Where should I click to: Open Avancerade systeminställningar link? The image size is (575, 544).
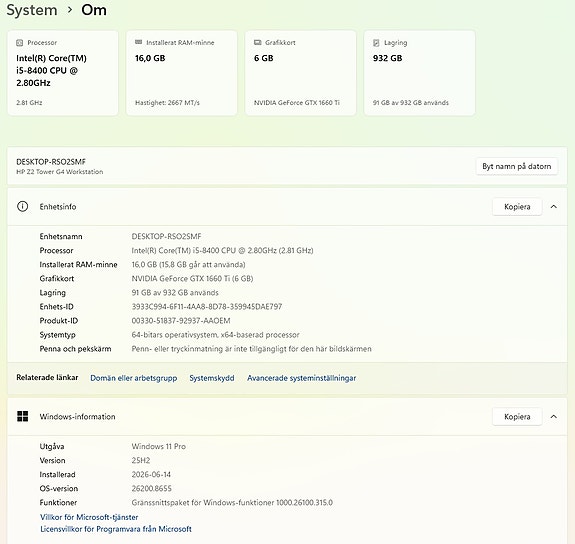point(301,378)
